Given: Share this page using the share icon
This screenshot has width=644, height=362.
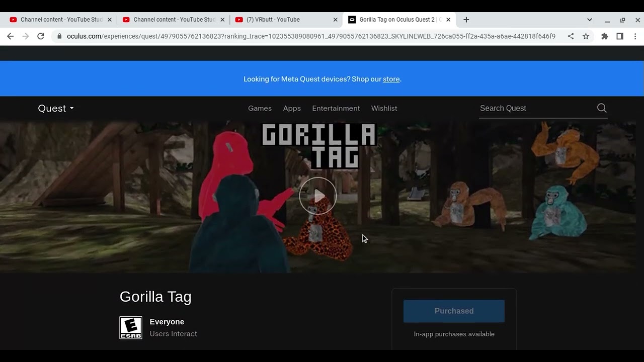Looking at the screenshot, I should [x=571, y=36].
